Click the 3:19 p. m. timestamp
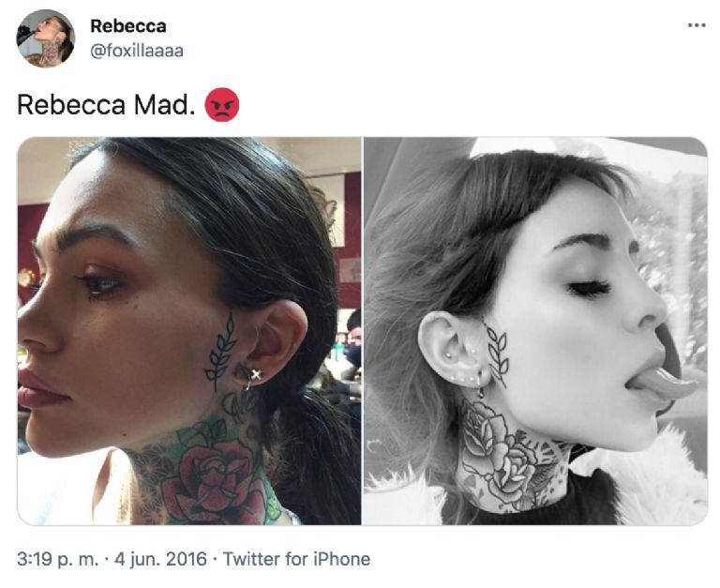 coord(57,559)
